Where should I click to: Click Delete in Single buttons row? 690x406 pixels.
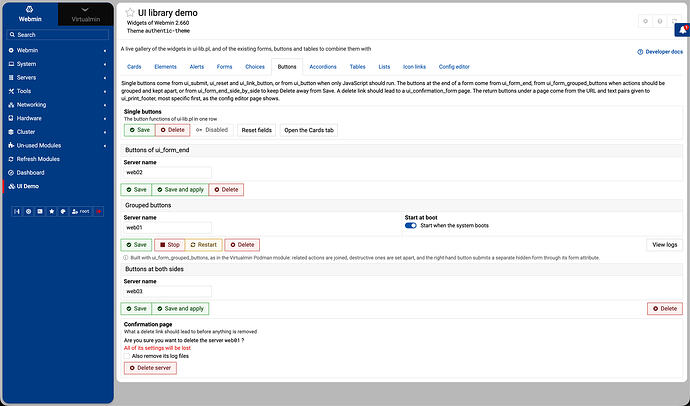[172, 130]
